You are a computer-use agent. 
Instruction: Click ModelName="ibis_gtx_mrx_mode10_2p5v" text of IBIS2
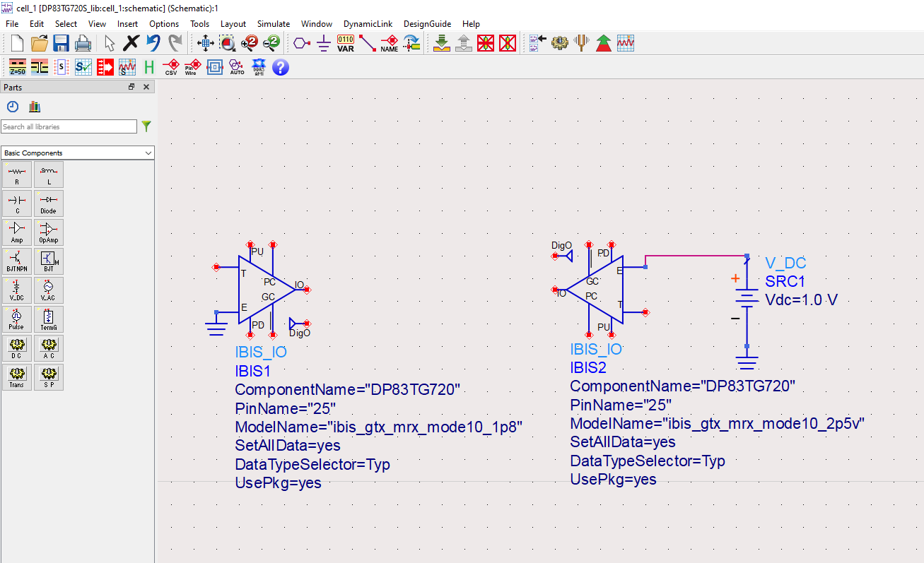[718, 423]
